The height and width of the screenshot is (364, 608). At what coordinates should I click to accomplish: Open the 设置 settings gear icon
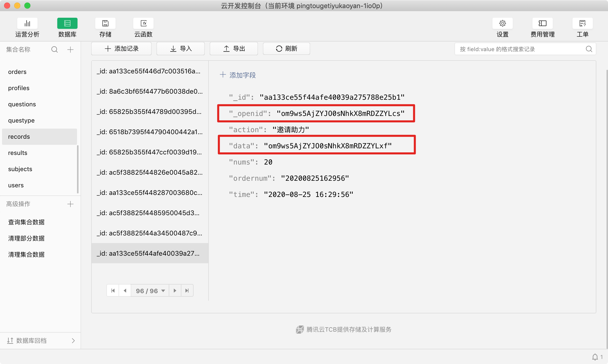click(502, 24)
